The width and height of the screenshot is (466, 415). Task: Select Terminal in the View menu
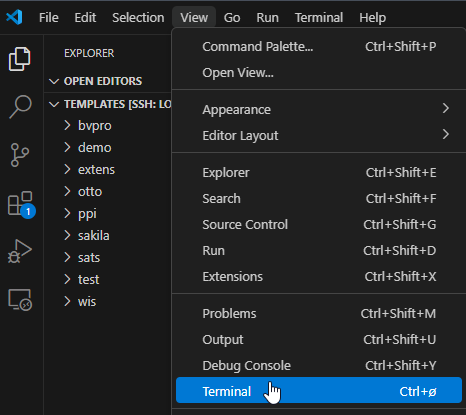click(x=319, y=390)
